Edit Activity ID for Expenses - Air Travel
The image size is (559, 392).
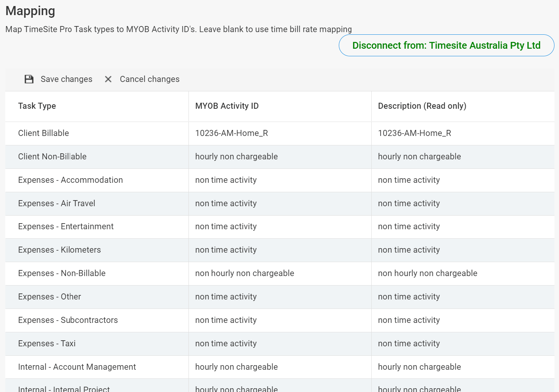coord(279,204)
